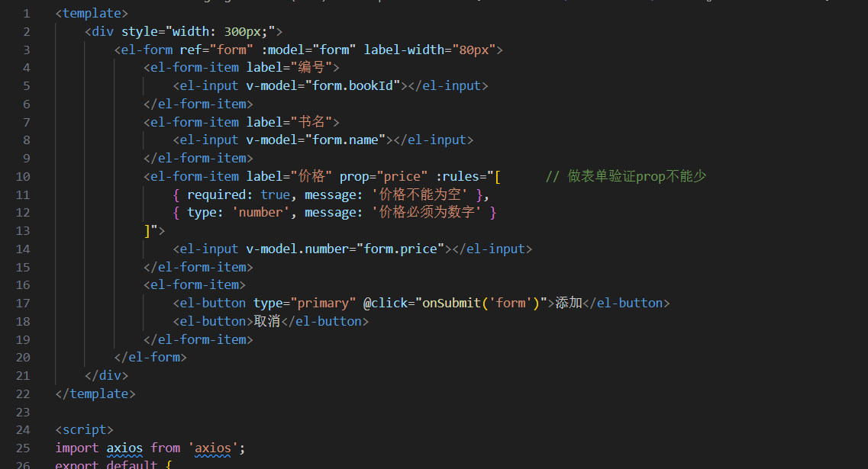Click the closing </el-form> tag

(x=150, y=357)
